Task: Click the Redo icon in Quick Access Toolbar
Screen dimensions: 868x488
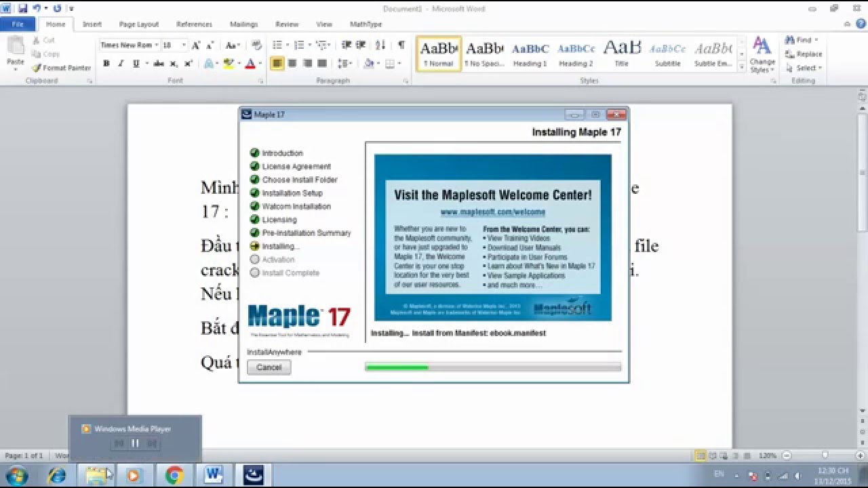Action: point(56,9)
